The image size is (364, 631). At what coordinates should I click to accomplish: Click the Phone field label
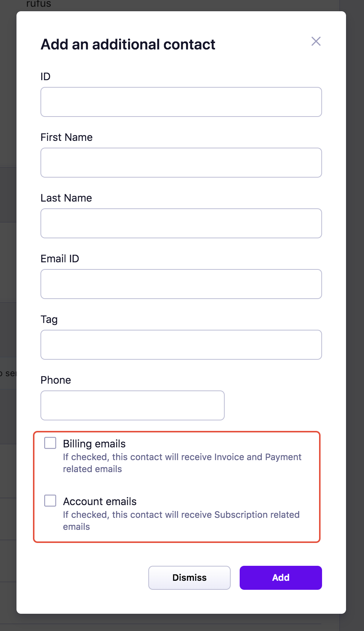[x=55, y=380]
